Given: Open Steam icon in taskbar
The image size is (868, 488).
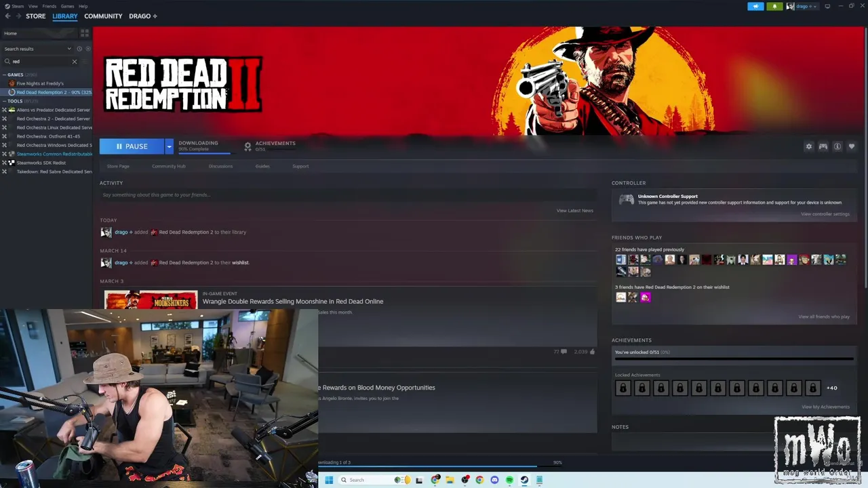Looking at the screenshot, I should pos(524,480).
